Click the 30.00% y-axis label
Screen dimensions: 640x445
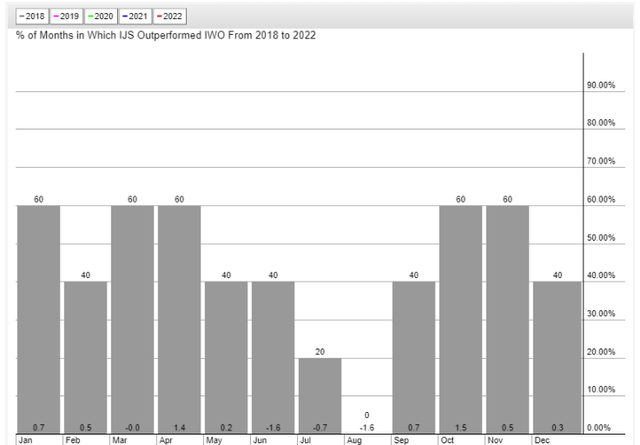tap(601, 314)
